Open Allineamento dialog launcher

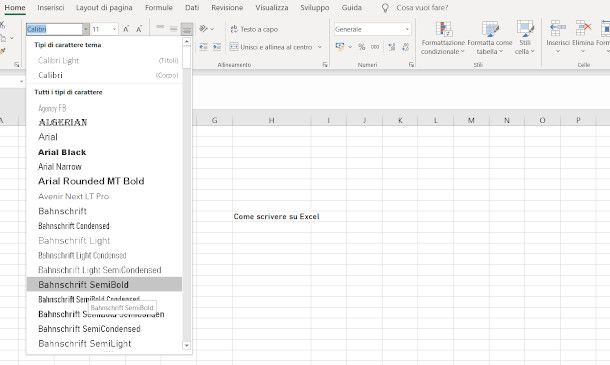325,65
